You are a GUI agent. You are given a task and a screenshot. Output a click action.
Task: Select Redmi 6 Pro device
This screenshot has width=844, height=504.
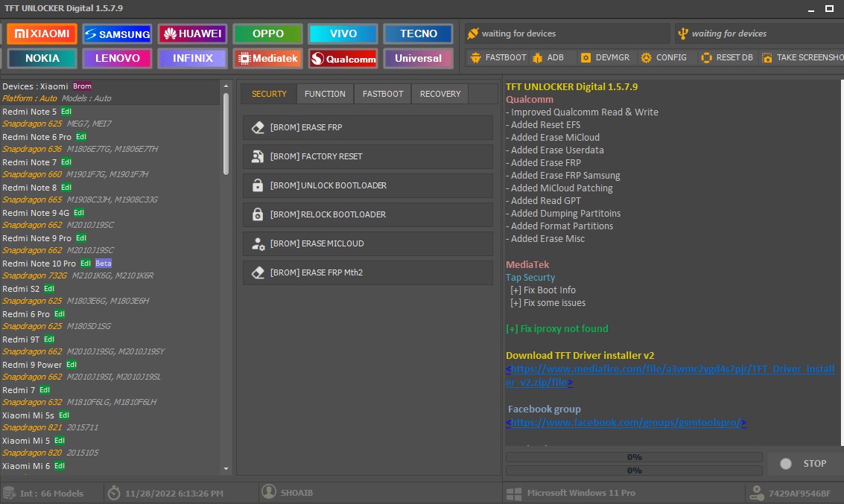[26, 314]
